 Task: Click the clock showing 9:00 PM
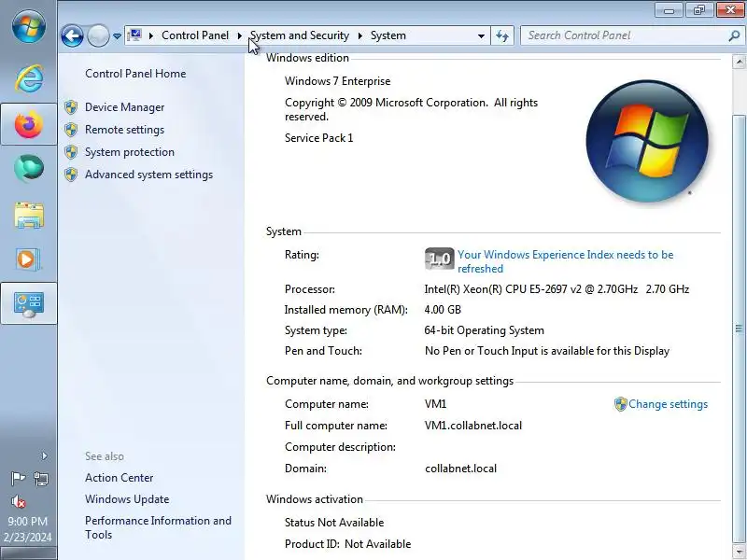click(28, 521)
